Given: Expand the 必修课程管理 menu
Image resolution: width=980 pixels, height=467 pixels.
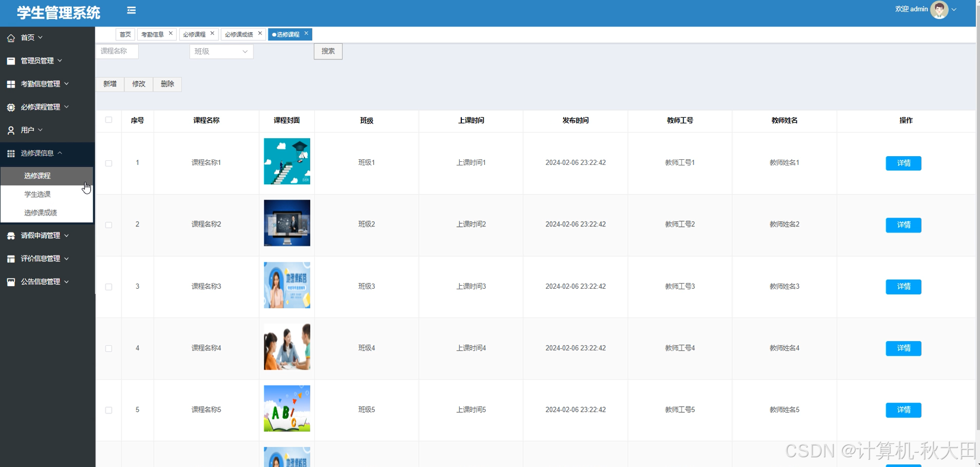Looking at the screenshot, I should (x=67, y=107).
